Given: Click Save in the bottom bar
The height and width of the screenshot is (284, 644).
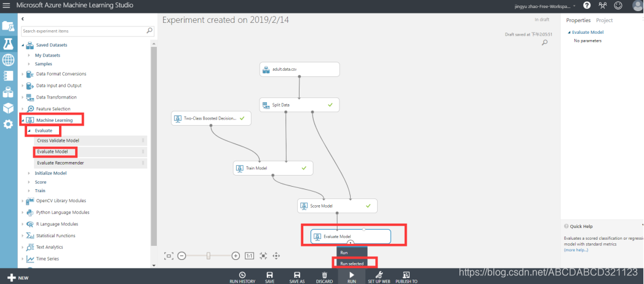Looking at the screenshot, I should click(269, 277).
